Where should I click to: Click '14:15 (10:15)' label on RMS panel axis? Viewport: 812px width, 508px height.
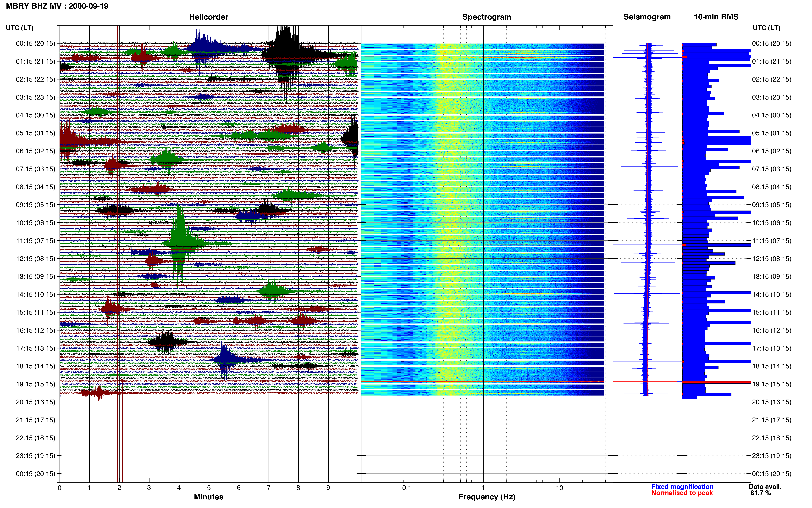click(772, 295)
